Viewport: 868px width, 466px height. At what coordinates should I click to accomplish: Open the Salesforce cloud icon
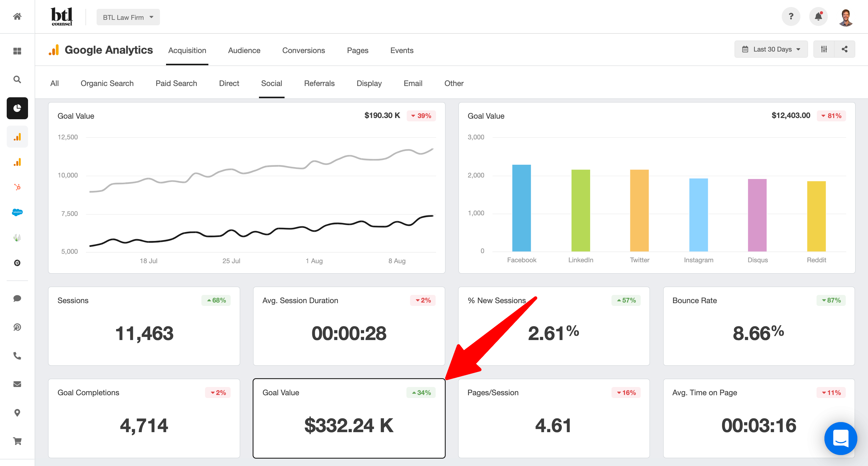coord(17,212)
